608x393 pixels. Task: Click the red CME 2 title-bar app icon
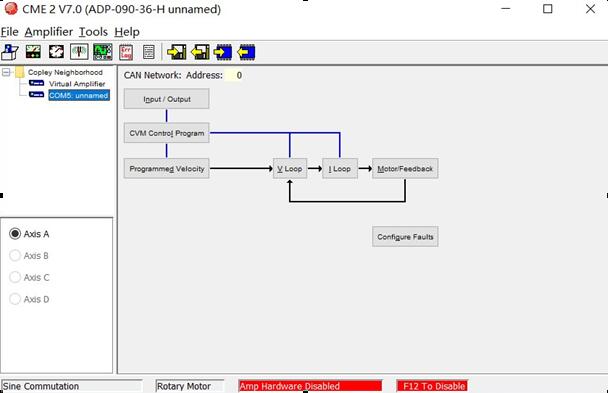[11, 9]
